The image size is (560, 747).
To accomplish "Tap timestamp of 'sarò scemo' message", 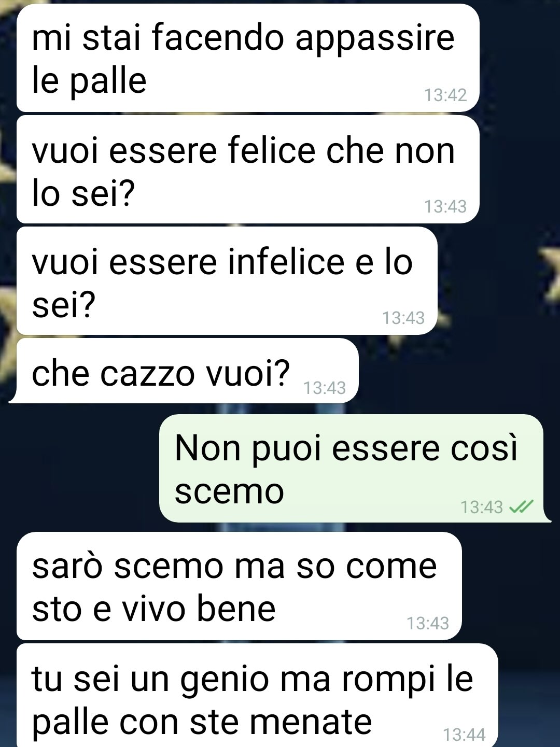I will point(427,623).
